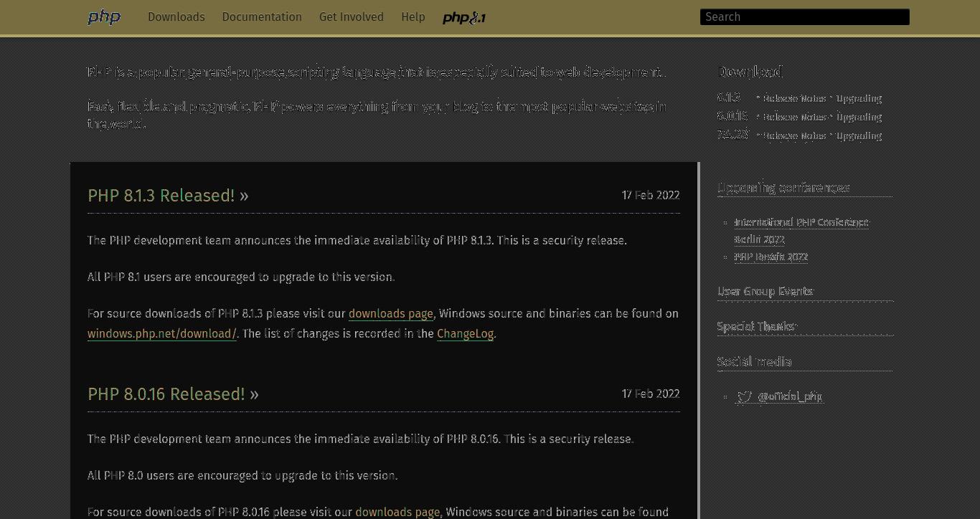The image size is (980, 519).
Task: Open the ChangeLog link in 8.1.3 article
Action: pyautogui.click(x=465, y=334)
